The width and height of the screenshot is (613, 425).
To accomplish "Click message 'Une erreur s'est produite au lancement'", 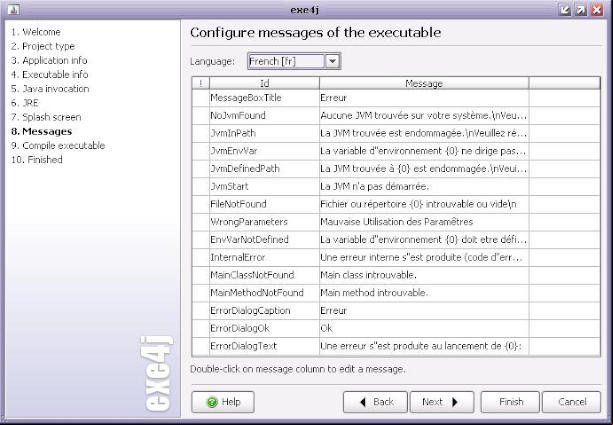I will coord(424,346).
